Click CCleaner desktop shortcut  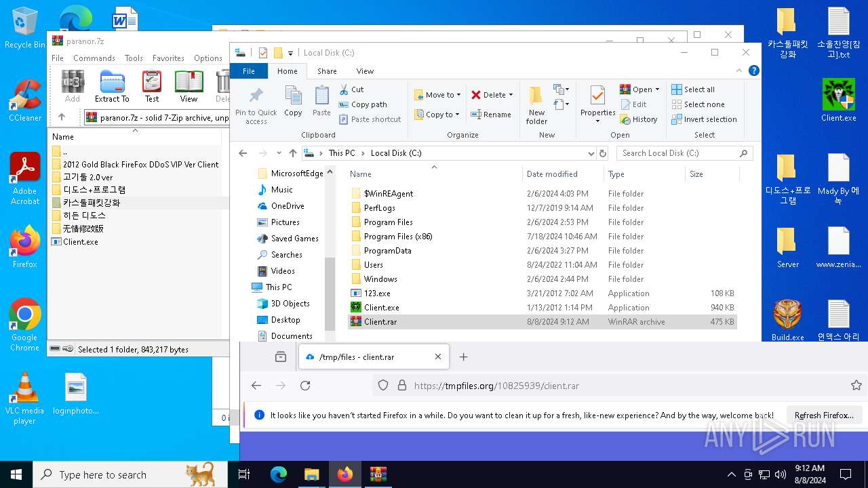pyautogui.click(x=24, y=101)
